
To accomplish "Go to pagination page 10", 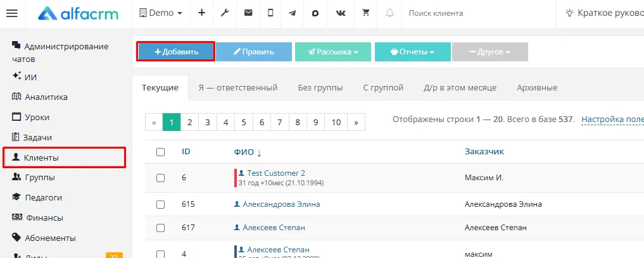I will point(336,122).
